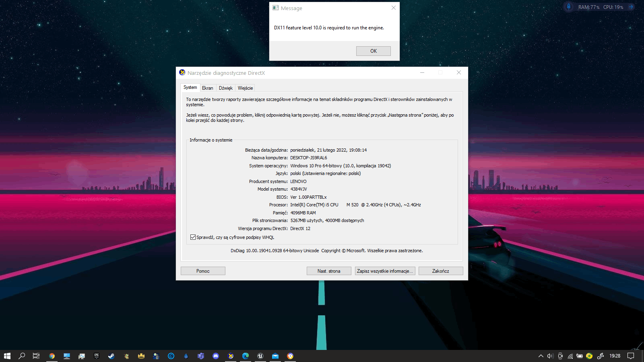Click the Pomoc button
This screenshot has height=362, width=644.
(203, 271)
